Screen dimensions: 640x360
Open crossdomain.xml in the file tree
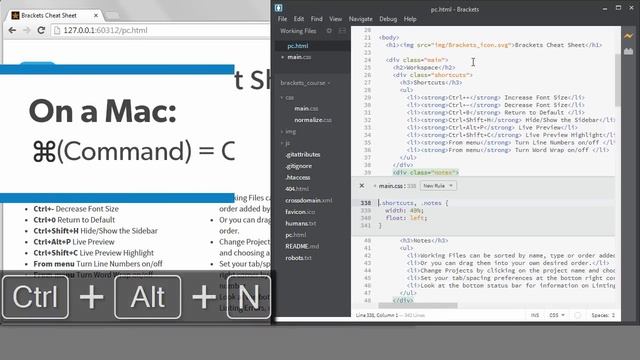[309, 200]
